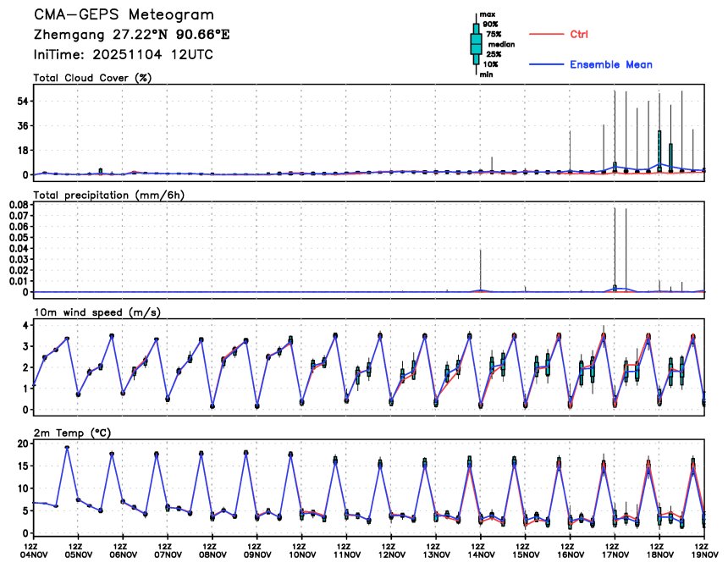Viewport: 728px width, 568px height.
Task: Click the box-plot legend symbol
Action: coord(476,43)
